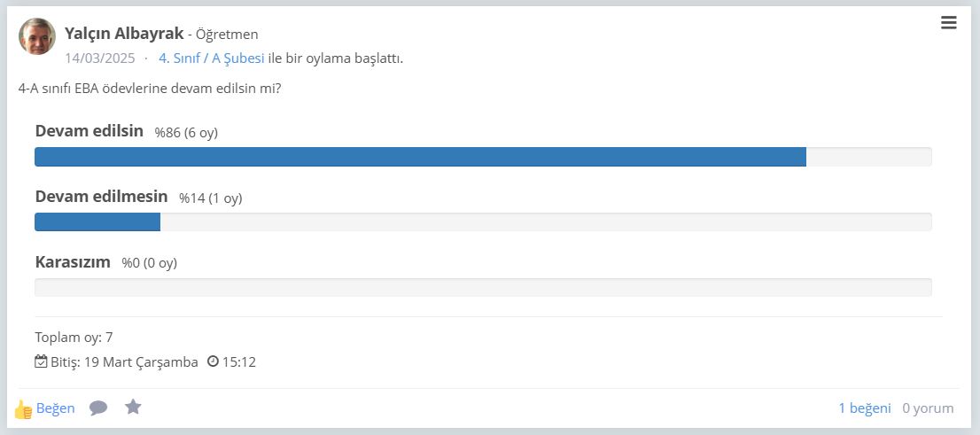Select the Devam edilsin poll option
Viewport: 980px width, 435px height.
point(89,131)
